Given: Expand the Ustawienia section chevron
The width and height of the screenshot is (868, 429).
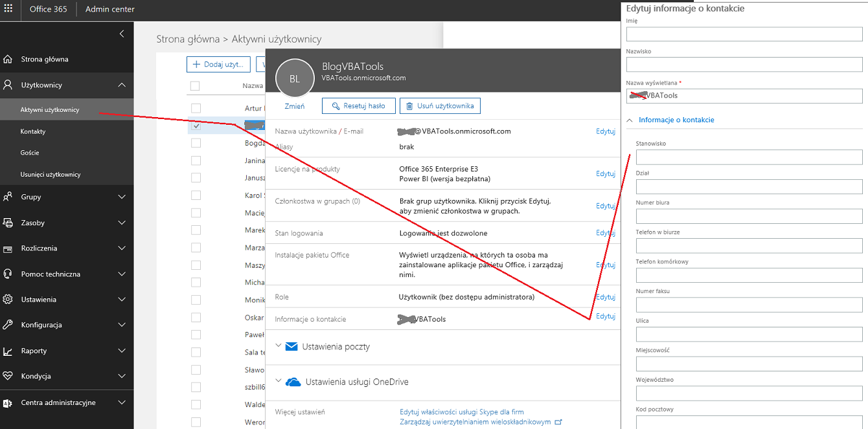Looking at the screenshot, I should [122, 300].
